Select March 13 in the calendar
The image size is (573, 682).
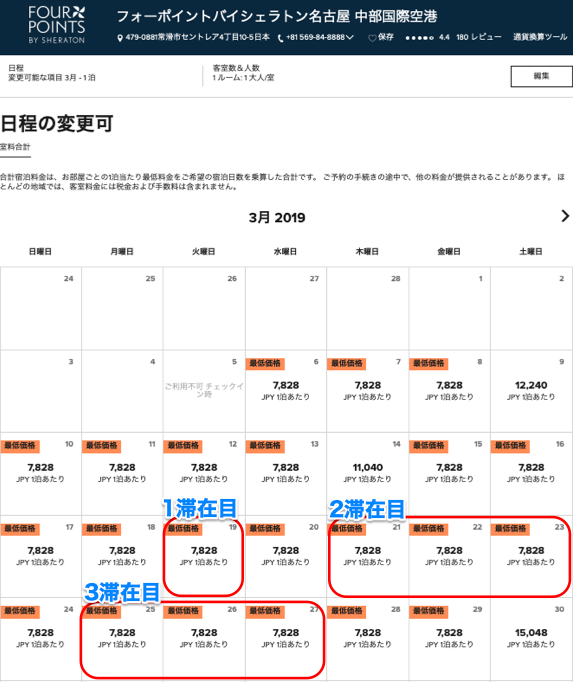(x=286, y=474)
